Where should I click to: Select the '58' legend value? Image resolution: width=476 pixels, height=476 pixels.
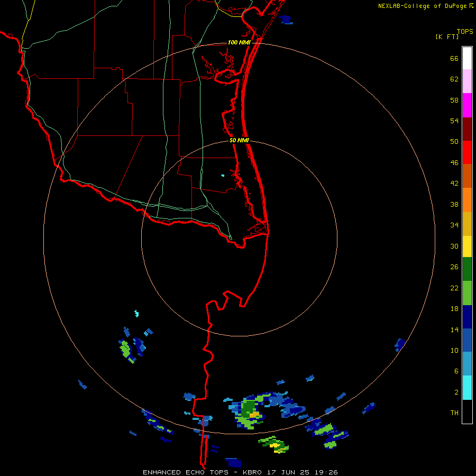coord(454,100)
